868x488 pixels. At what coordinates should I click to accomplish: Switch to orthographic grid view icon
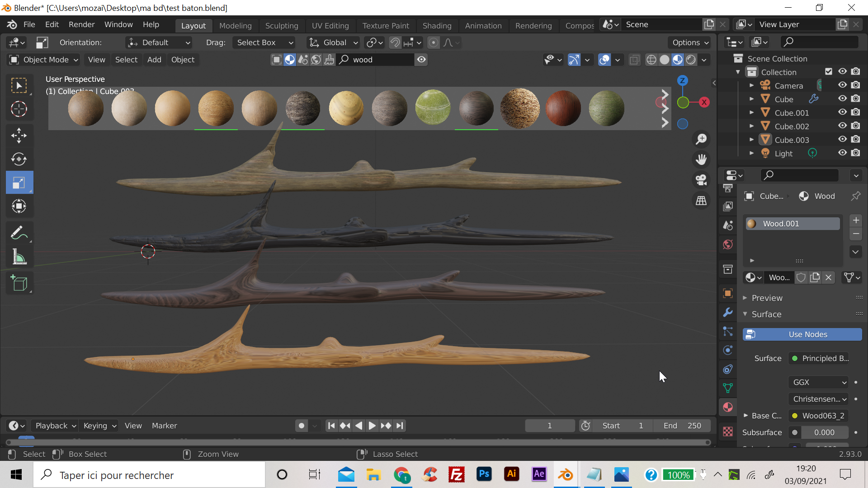click(x=701, y=201)
